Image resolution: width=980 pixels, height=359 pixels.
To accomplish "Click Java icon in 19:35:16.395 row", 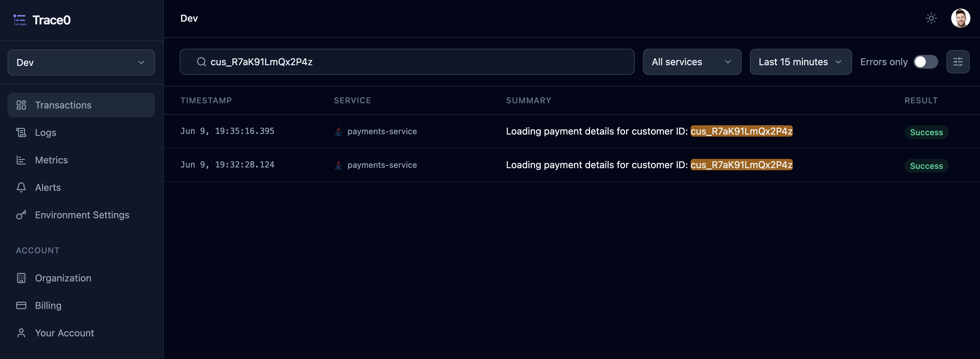I will [338, 131].
